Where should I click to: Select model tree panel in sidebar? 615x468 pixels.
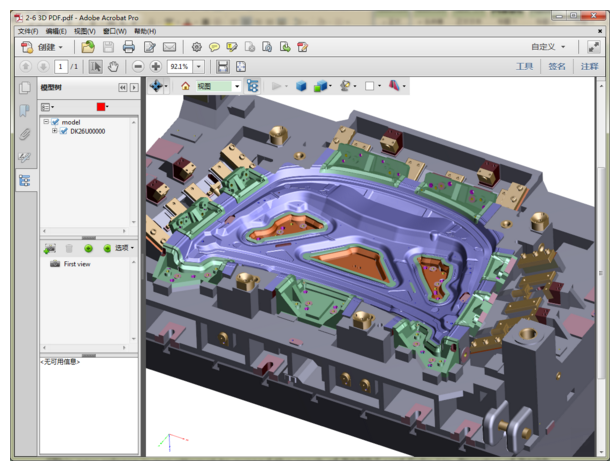(x=24, y=181)
